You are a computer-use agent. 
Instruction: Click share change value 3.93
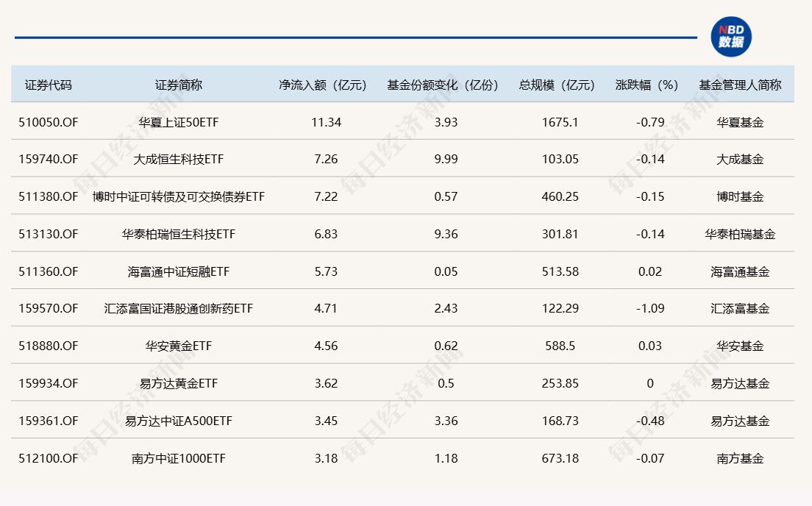coord(446,122)
